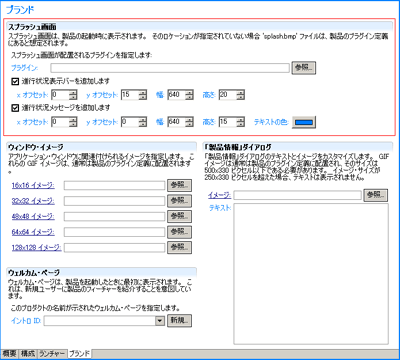Click the テキスト label in 製品情報 section

coord(220,208)
